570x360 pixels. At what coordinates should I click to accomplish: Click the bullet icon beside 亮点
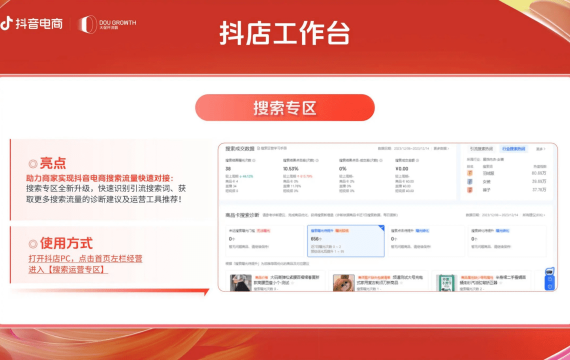pos(33,164)
